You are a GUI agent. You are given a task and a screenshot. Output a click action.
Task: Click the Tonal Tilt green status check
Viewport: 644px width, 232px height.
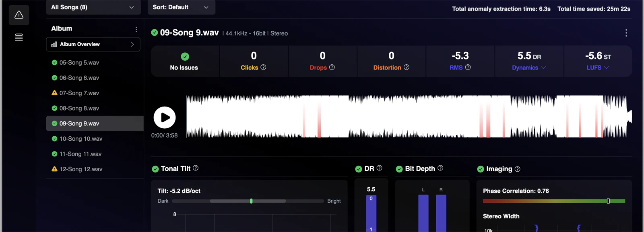pos(155,169)
